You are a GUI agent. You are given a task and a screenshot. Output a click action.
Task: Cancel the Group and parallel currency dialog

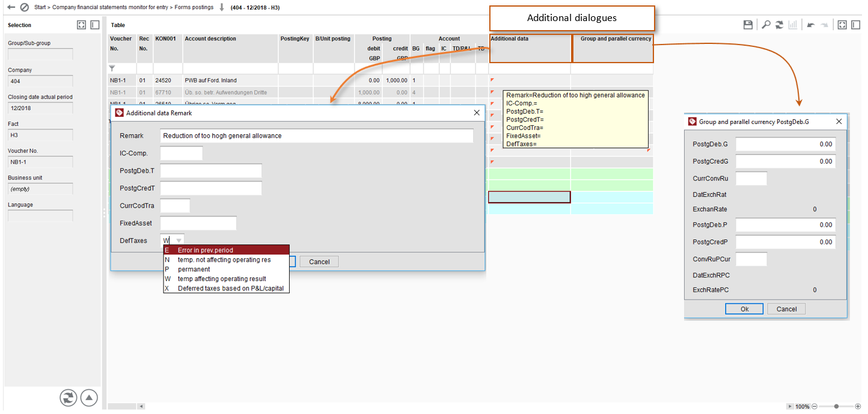tap(786, 309)
